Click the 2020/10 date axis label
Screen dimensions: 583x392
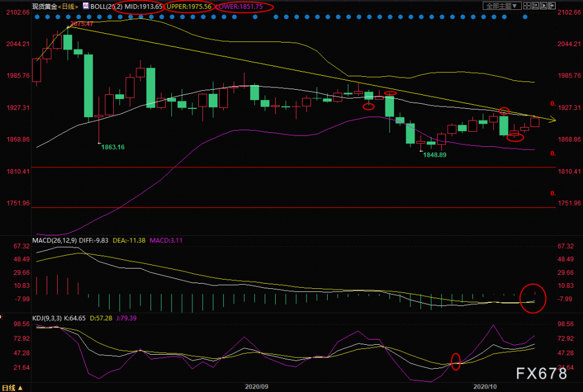tap(485, 387)
